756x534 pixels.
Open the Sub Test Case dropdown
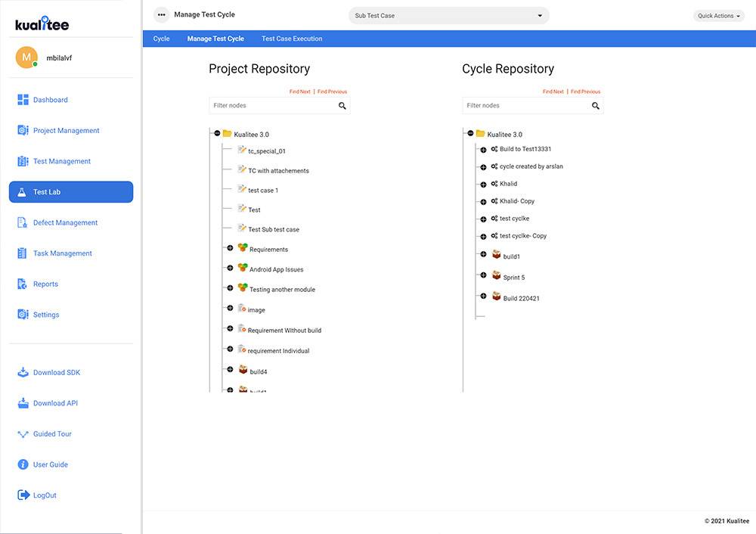point(448,15)
